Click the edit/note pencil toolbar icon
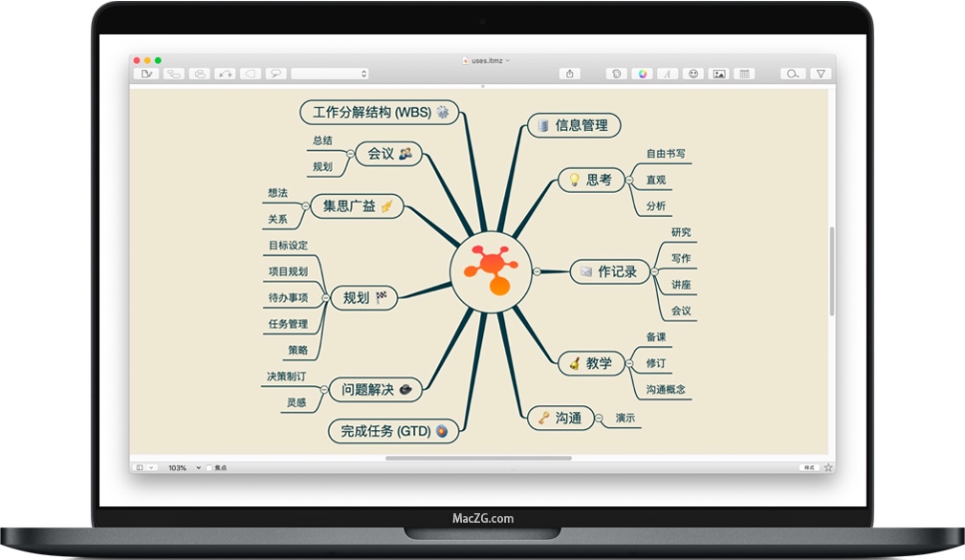965x560 pixels. tap(146, 74)
